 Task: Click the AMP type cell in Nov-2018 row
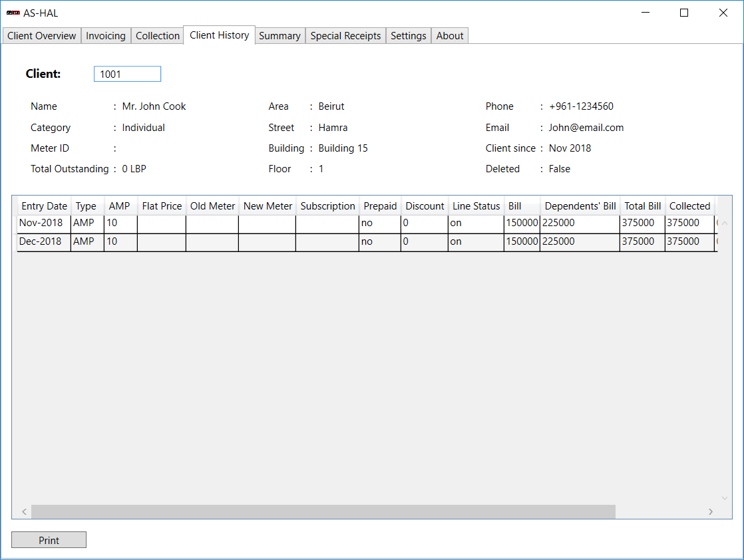tap(87, 223)
